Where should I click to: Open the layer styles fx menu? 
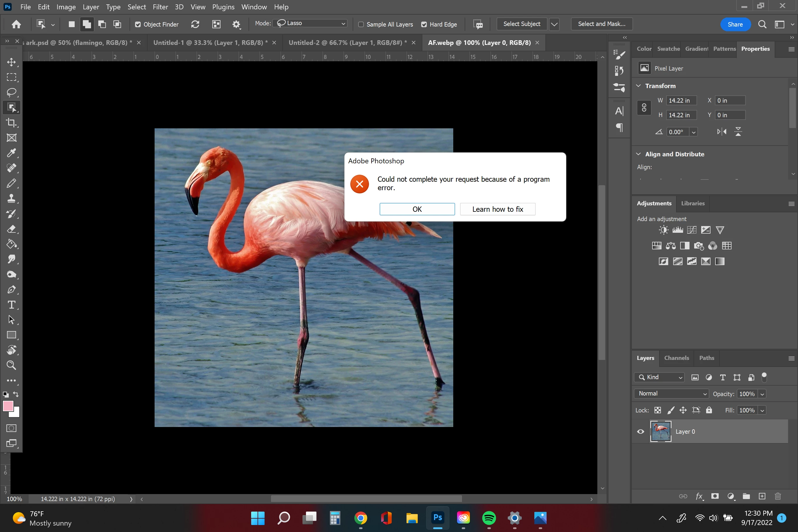[699, 496]
